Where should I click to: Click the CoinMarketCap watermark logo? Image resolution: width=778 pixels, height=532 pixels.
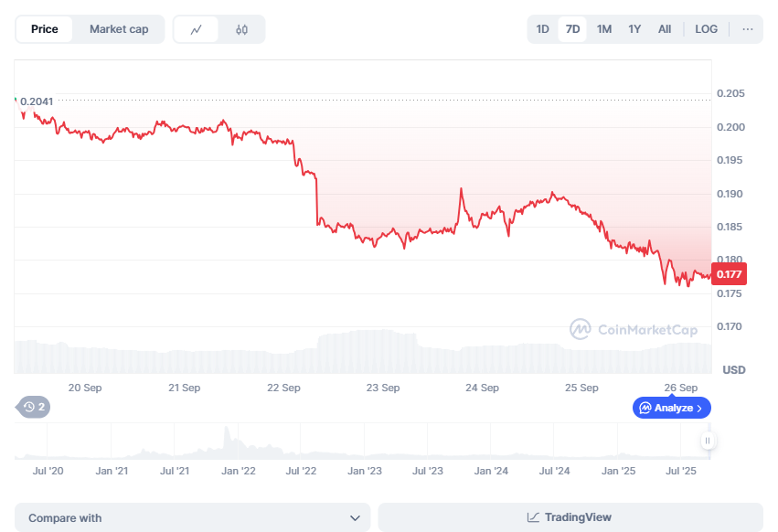click(x=580, y=329)
